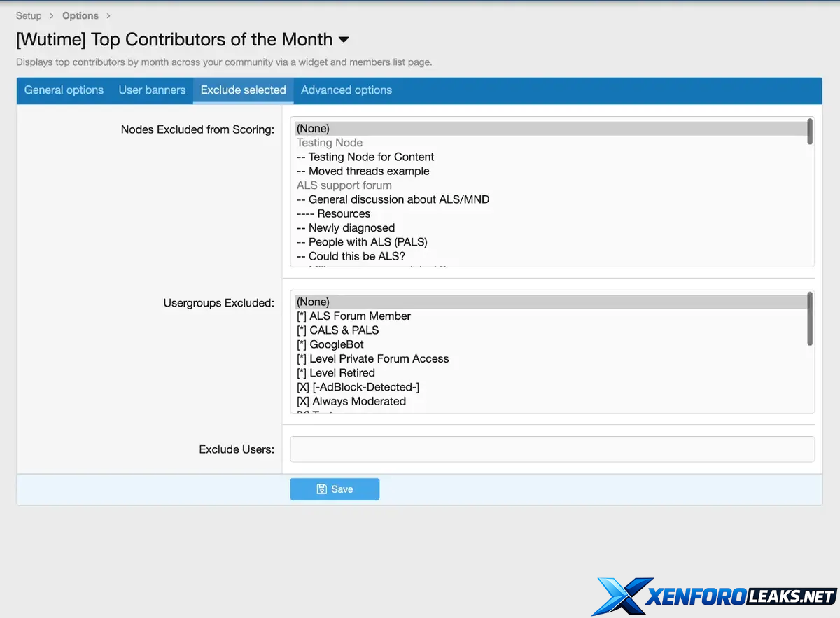Click the XenforoLeaks logo watermark
This screenshot has height=618, width=840.
[x=715, y=596]
